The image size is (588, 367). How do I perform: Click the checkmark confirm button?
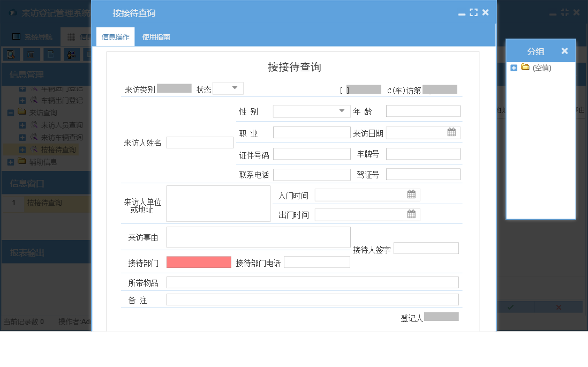(510, 306)
